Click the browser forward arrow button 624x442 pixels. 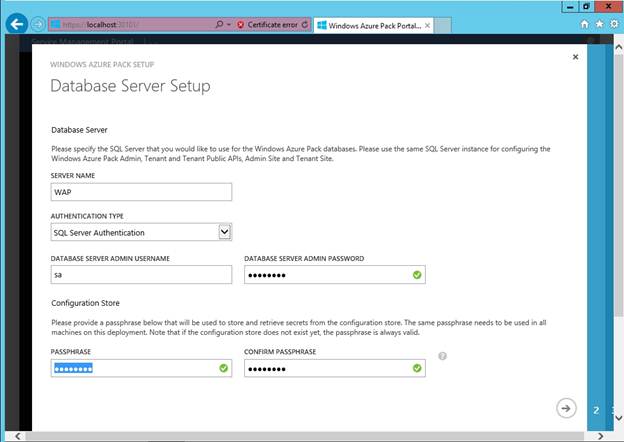[x=38, y=25]
